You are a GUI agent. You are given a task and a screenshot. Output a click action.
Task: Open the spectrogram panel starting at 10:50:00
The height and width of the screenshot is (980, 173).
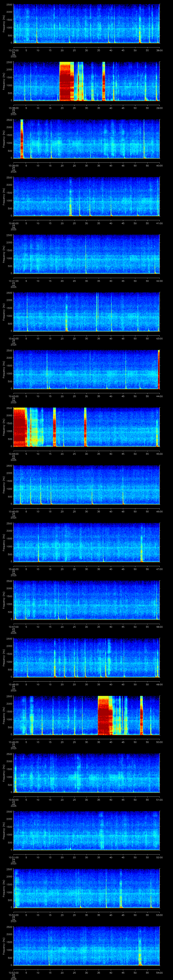pos(86,773)
